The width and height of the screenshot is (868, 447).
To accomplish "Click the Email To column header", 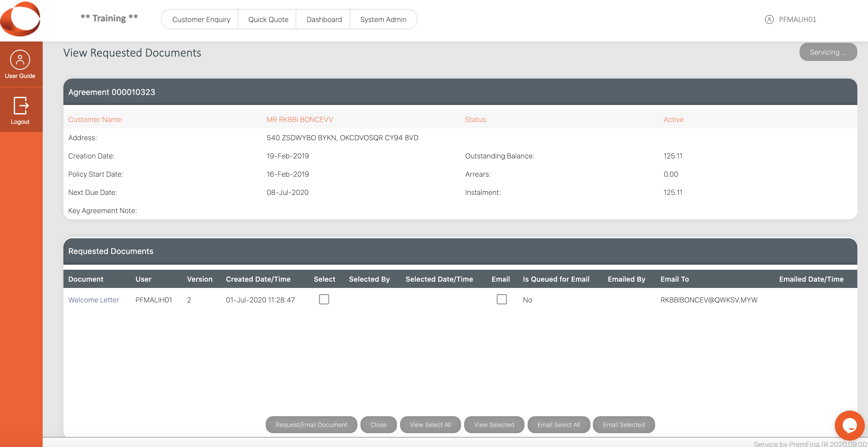I will (675, 279).
